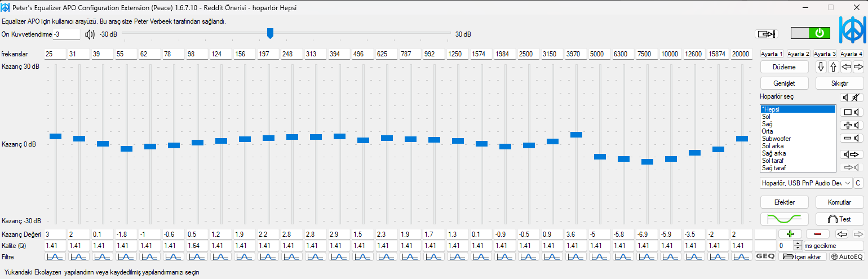Click the right arrow shift-frequencies button
This screenshot has height=279, width=868.
coord(858,67)
